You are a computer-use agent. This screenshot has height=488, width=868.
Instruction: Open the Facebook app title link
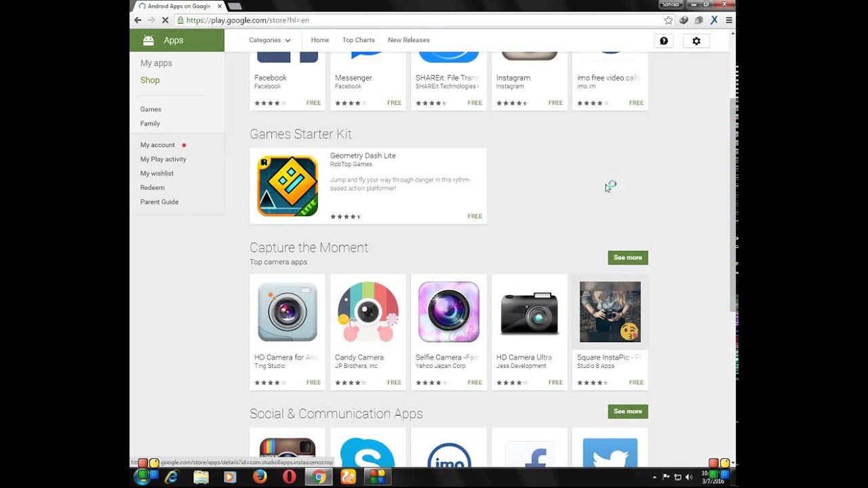coord(271,78)
